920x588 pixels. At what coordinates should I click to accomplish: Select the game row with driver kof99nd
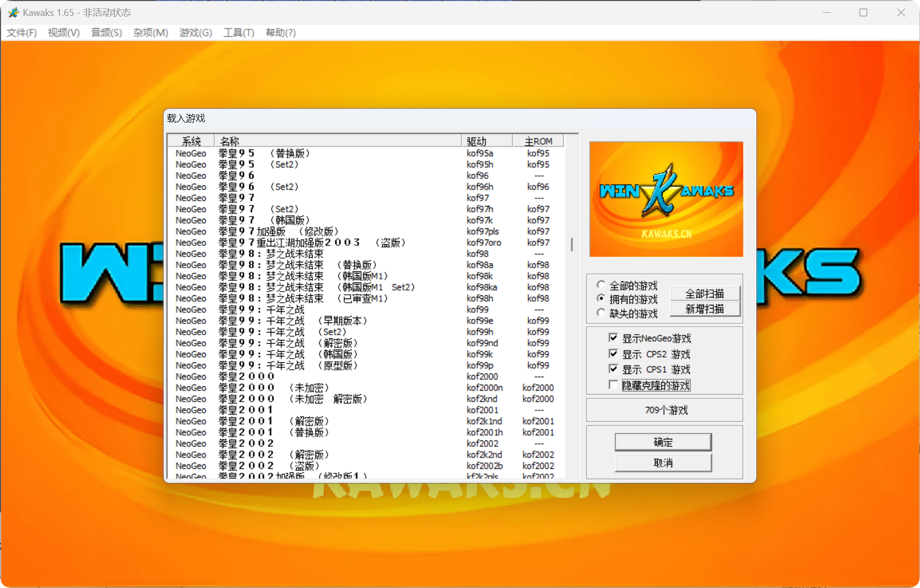click(x=366, y=343)
